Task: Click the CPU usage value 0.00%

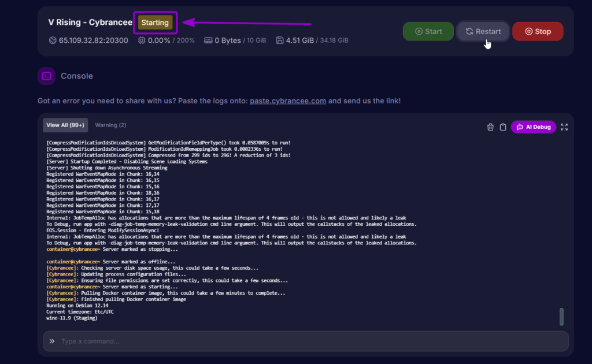Action: tap(159, 40)
